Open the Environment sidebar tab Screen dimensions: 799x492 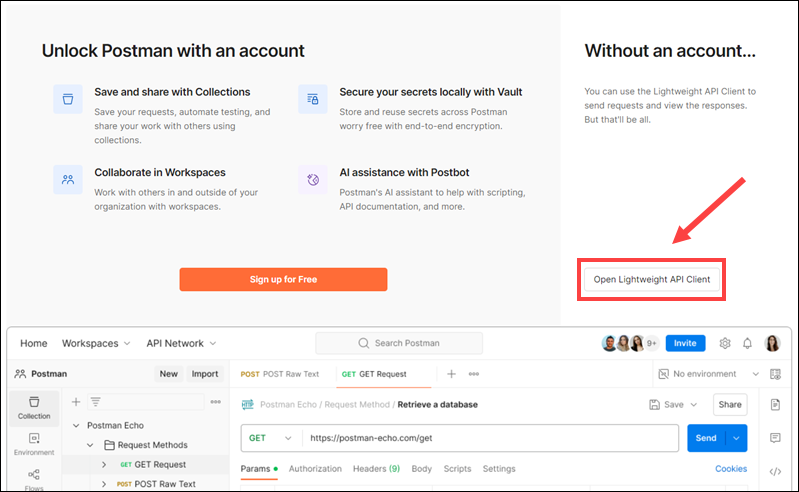click(x=34, y=444)
